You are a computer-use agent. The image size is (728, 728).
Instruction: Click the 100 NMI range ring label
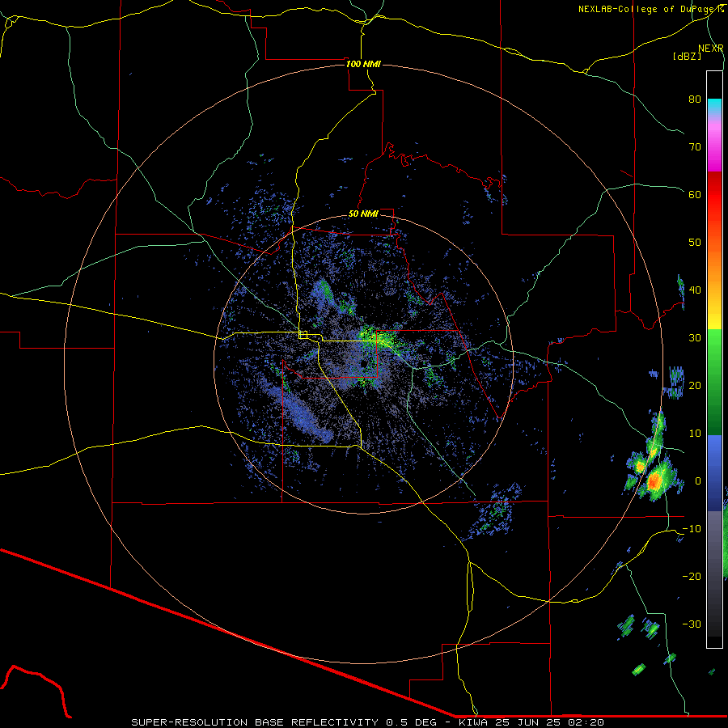coord(363,64)
